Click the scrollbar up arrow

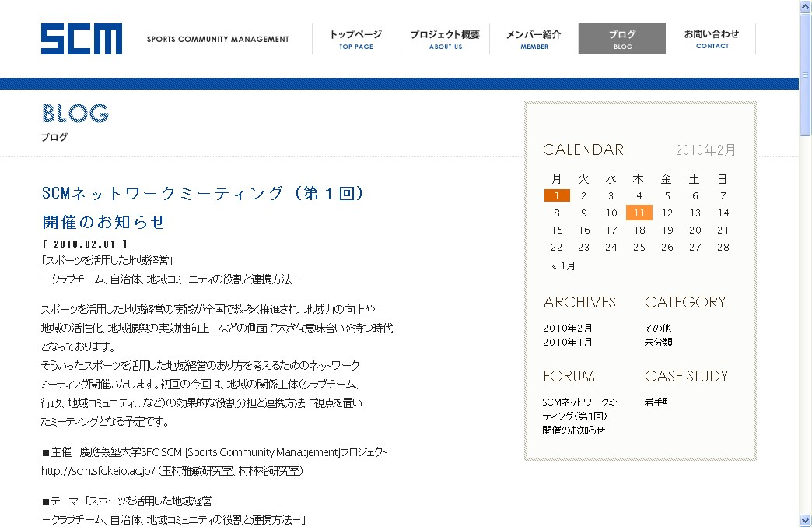coord(805,6)
